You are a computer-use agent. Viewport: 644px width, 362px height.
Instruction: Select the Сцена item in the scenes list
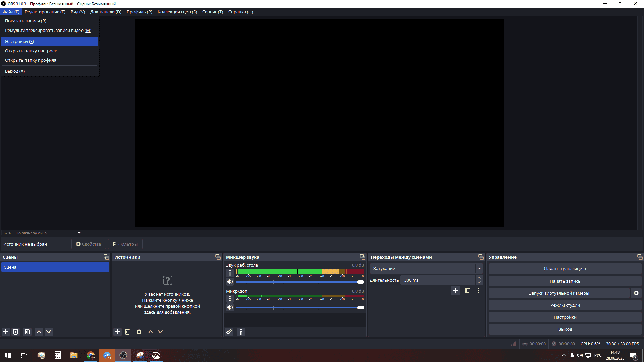(x=55, y=267)
